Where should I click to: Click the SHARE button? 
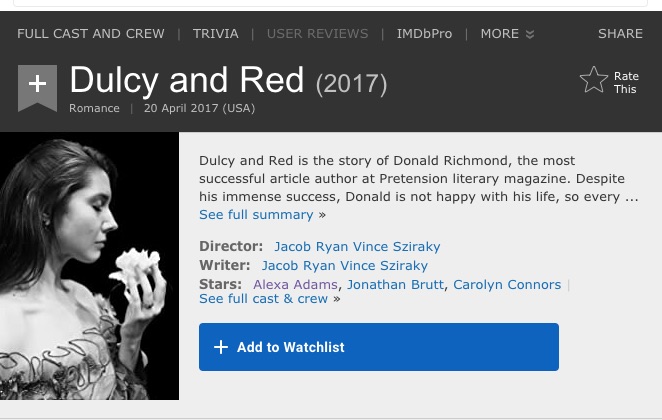click(x=620, y=34)
